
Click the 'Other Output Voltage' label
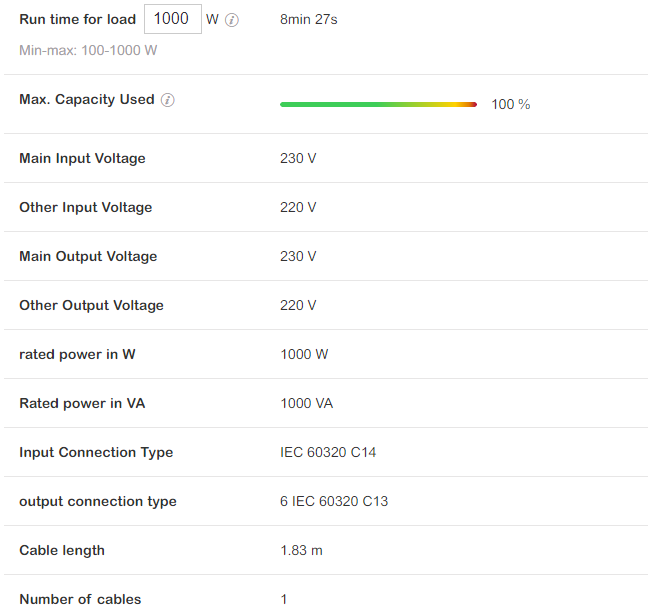(x=91, y=305)
